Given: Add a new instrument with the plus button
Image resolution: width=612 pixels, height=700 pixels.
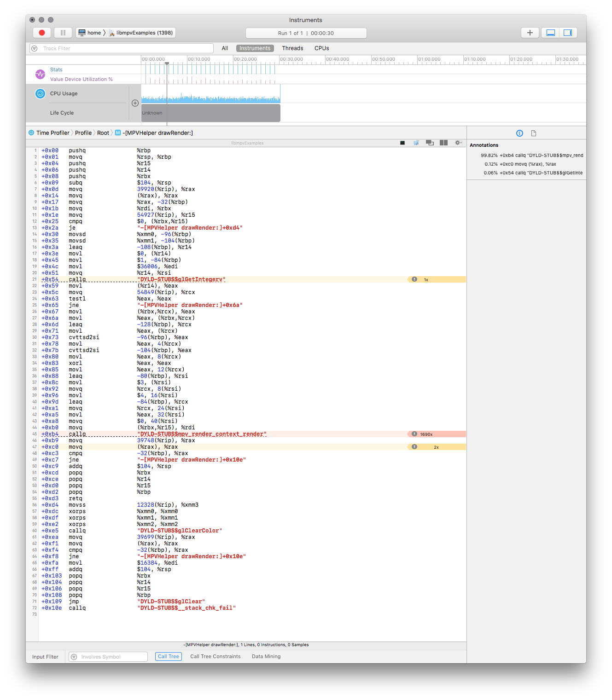Looking at the screenshot, I should pos(530,32).
